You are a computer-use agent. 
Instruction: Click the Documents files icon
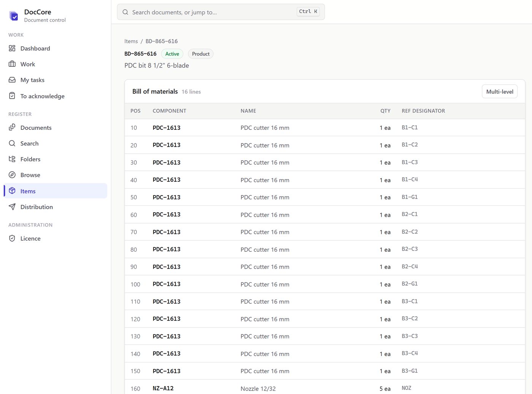(12, 128)
